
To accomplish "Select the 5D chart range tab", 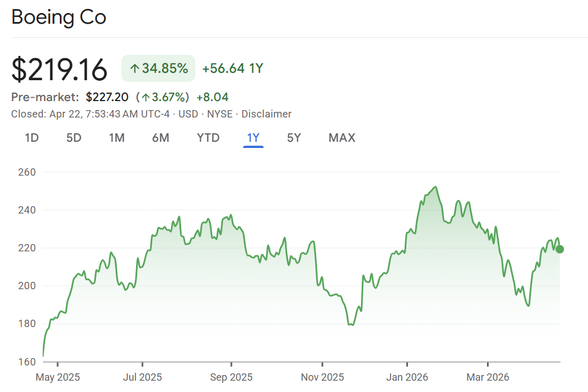I will [73, 138].
